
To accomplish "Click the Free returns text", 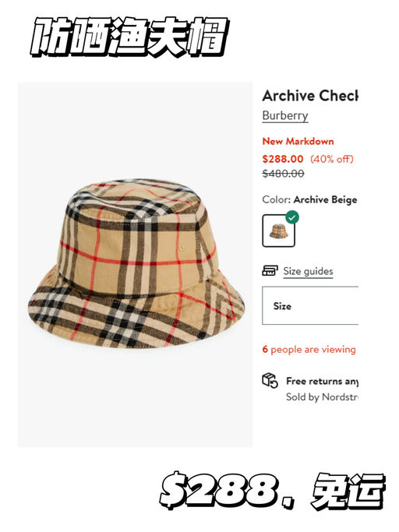I will point(323,382).
